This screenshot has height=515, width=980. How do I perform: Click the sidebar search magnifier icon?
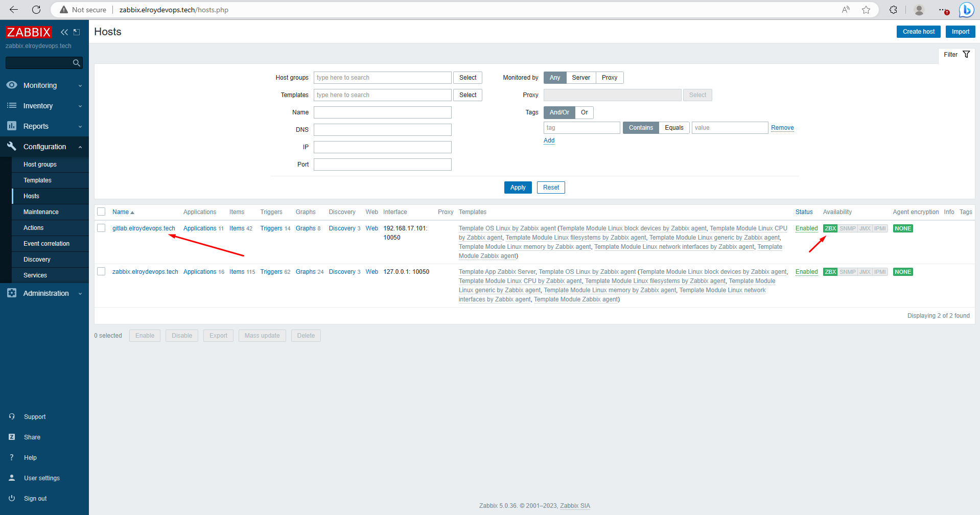(x=76, y=63)
